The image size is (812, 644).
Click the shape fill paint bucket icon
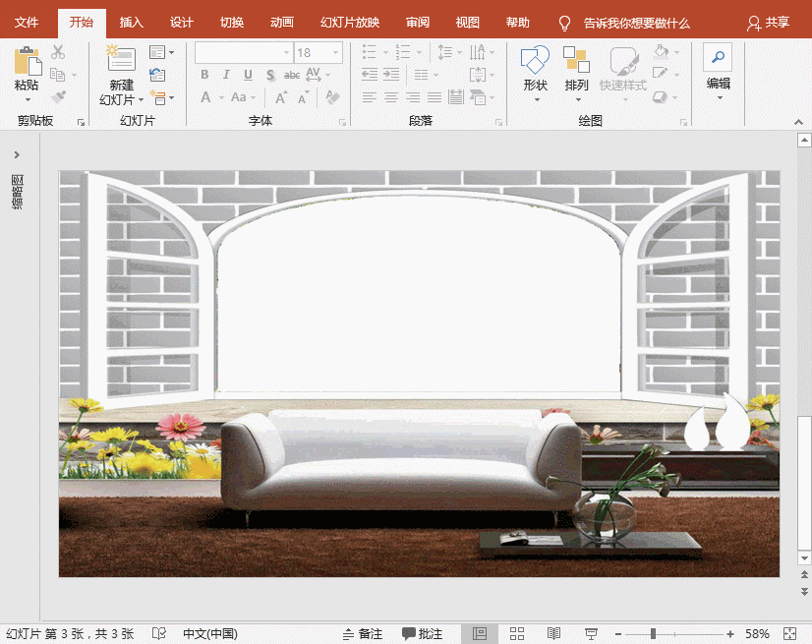click(662, 52)
